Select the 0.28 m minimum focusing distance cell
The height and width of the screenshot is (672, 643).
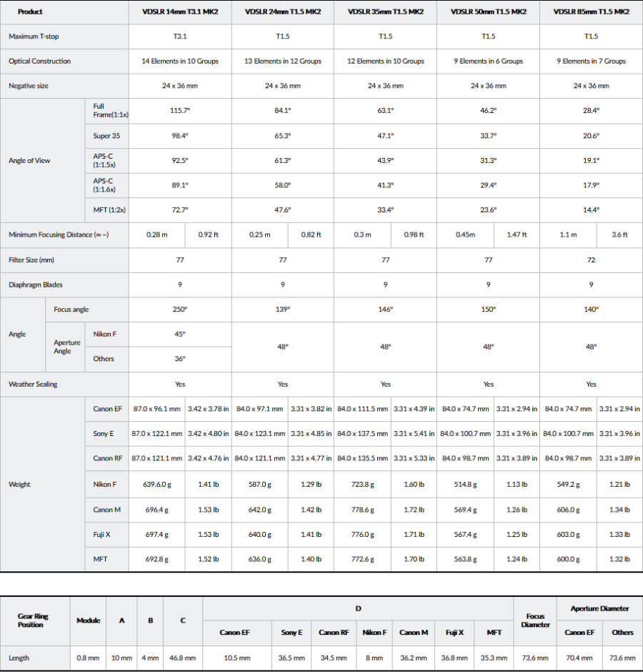click(157, 235)
